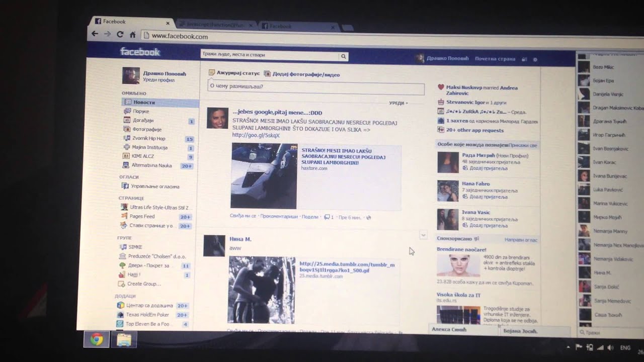This screenshot has width=644, height=362.
Task: Click the facebook logo
Action: pyautogui.click(x=140, y=52)
